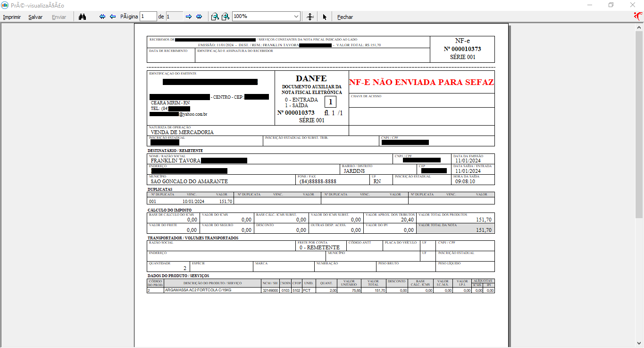
Task: Click the JARDINS district text
Action: [x=354, y=171]
